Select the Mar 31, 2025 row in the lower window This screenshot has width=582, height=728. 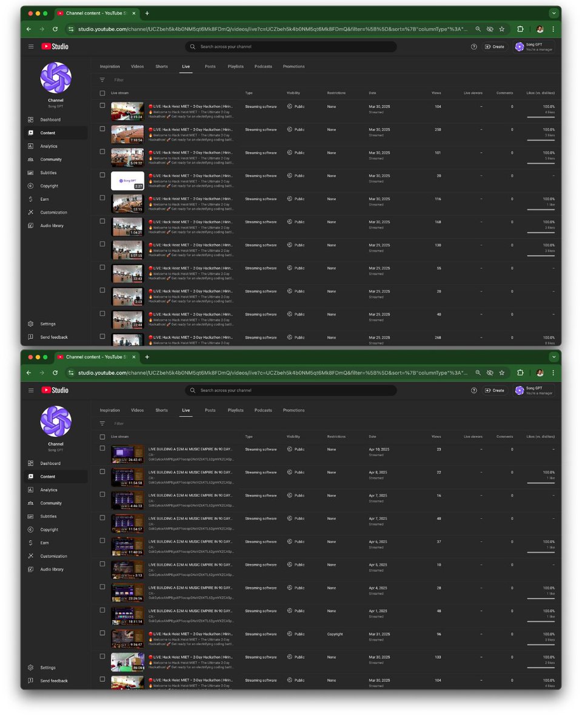click(102, 633)
